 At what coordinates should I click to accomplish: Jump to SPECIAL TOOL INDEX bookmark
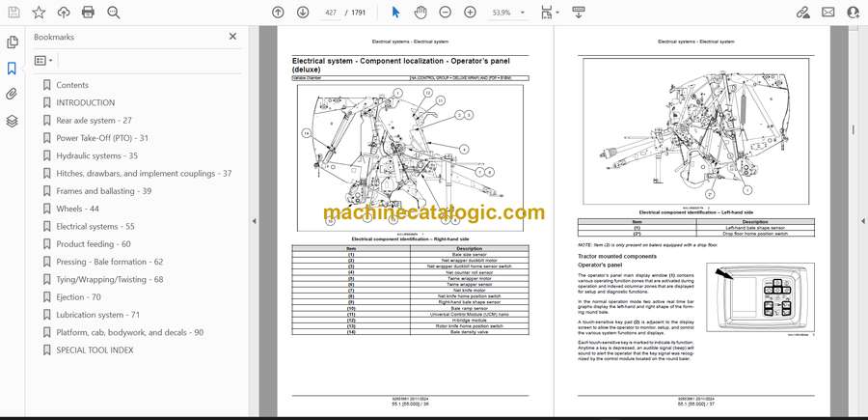(x=95, y=350)
